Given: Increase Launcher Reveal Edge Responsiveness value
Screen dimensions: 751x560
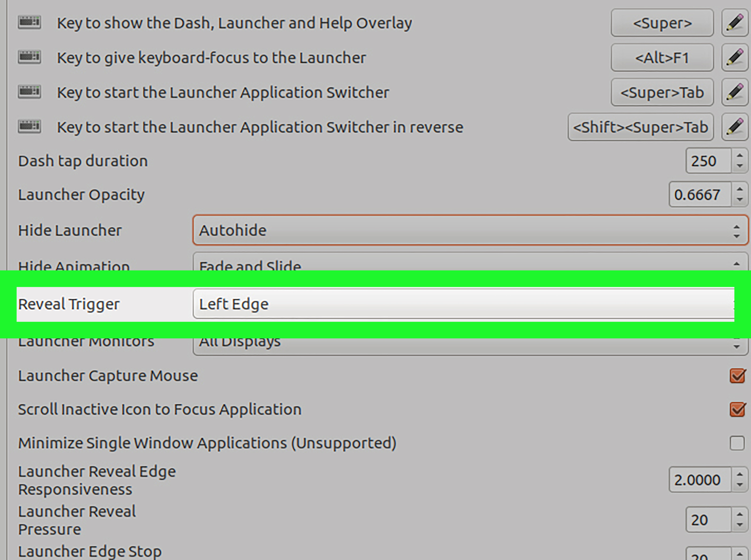Looking at the screenshot, I should 740,474.
